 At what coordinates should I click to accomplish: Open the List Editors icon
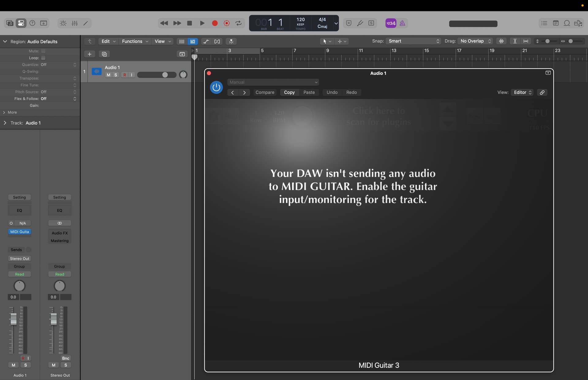(x=544, y=23)
